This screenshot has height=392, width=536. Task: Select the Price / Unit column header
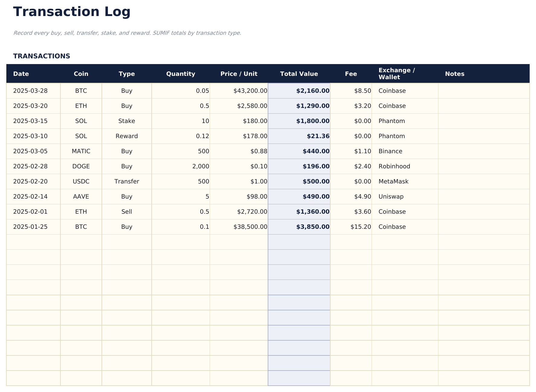point(239,74)
